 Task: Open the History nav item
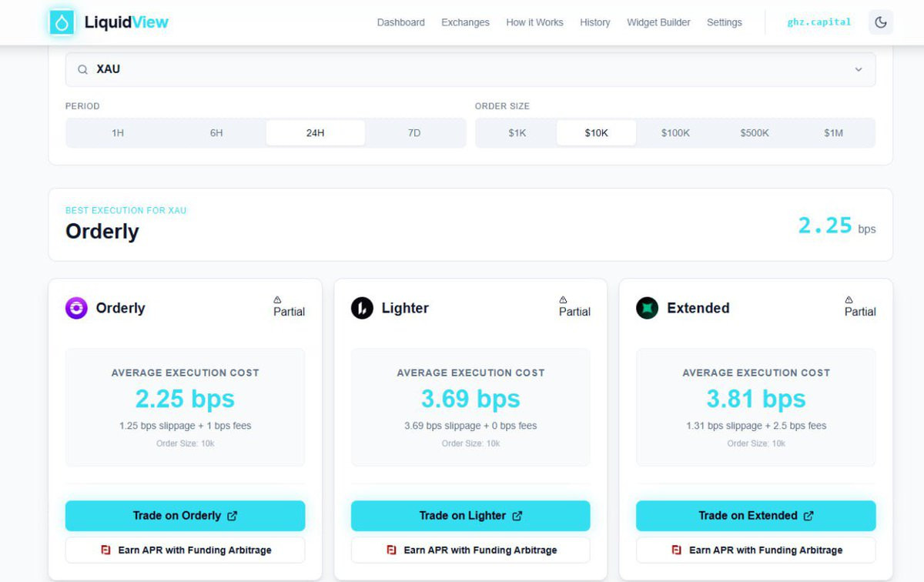[595, 22]
